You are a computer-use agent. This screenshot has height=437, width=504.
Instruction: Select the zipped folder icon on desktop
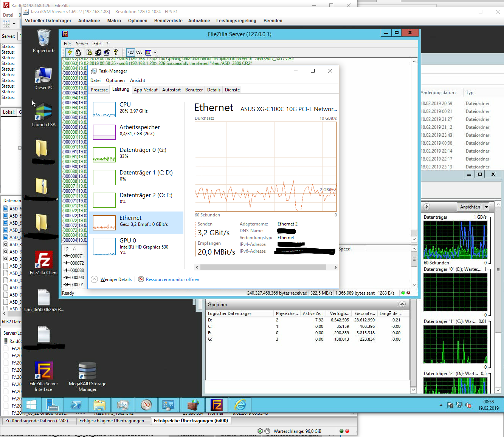coord(42,186)
